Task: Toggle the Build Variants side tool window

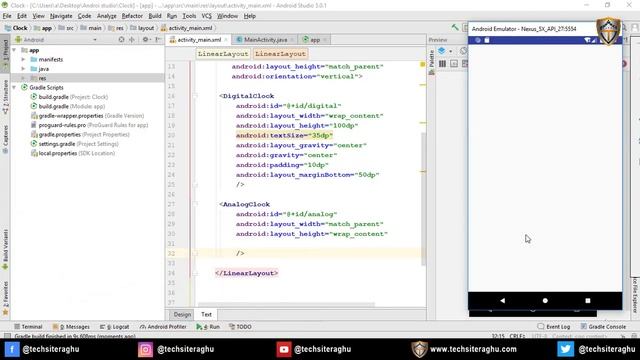Action: pyautogui.click(x=5, y=249)
